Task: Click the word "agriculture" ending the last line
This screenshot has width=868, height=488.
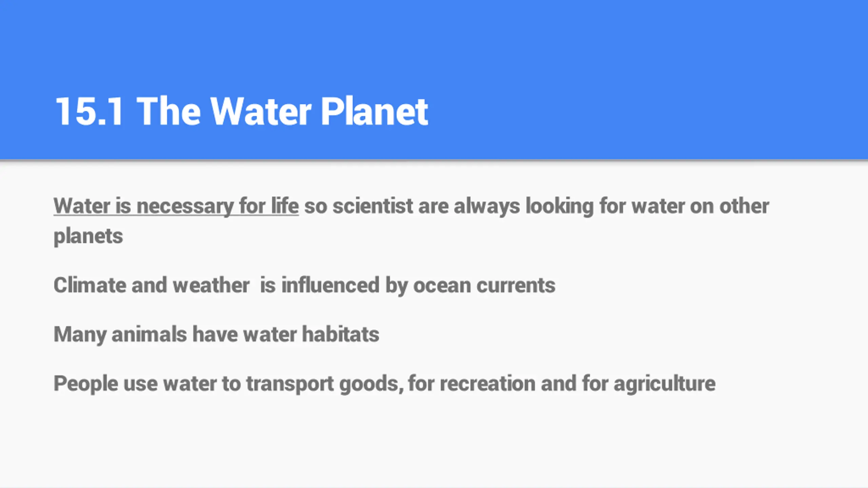Action: [x=665, y=384]
